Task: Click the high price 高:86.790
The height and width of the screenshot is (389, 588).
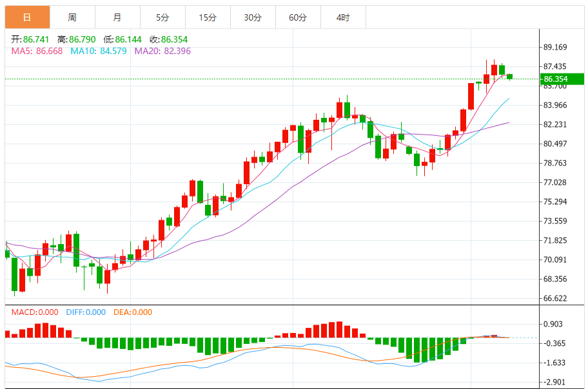Action: pos(77,39)
